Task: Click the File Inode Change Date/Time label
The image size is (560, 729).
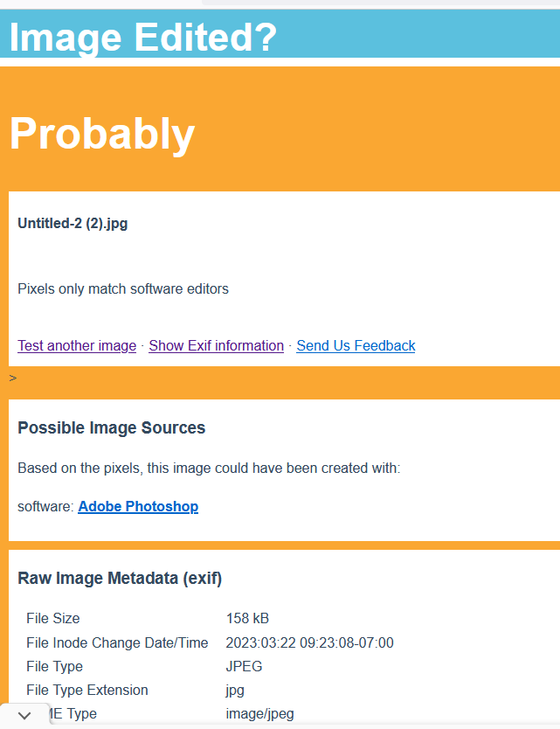Action: 117,642
